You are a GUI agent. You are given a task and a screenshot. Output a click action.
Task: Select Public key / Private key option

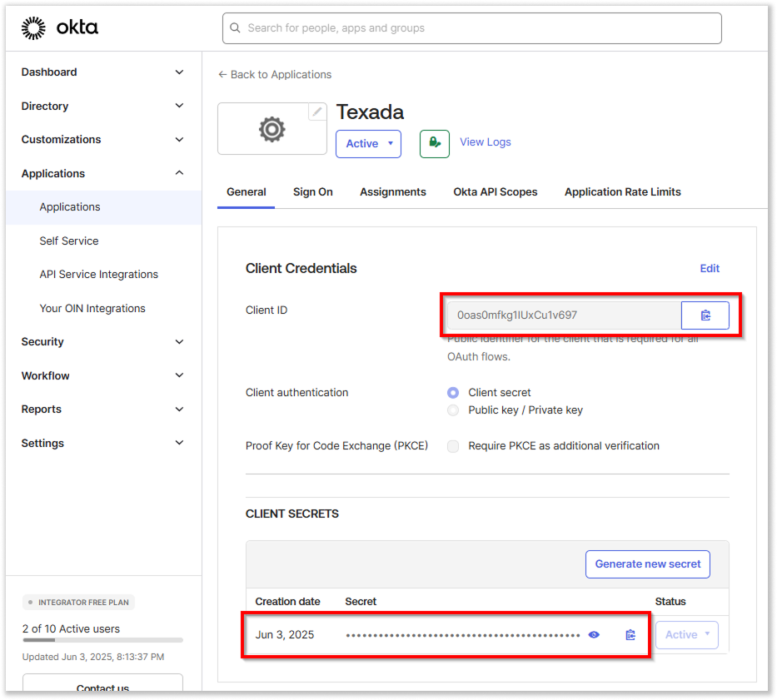(x=453, y=410)
